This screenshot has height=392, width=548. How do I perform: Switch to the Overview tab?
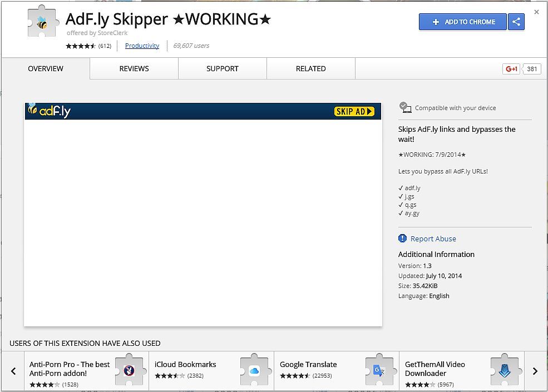[46, 68]
